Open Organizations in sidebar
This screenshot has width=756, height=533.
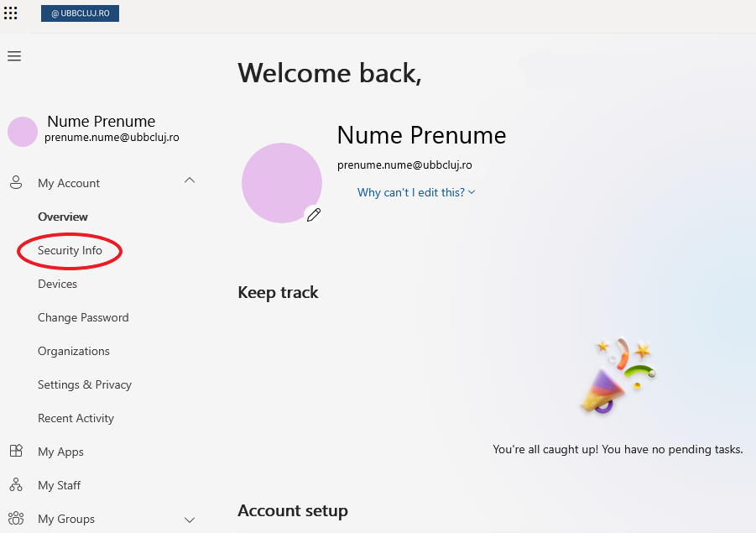(x=74, y=351)
